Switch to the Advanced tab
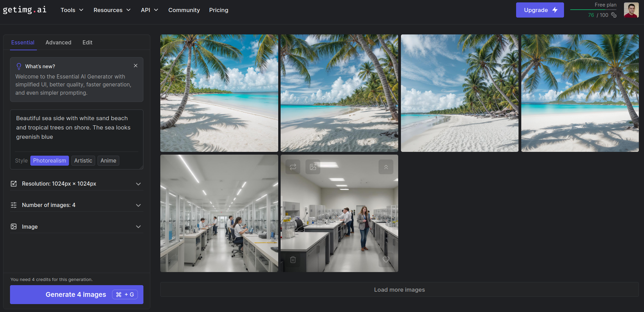 click(x=58, y=42)
